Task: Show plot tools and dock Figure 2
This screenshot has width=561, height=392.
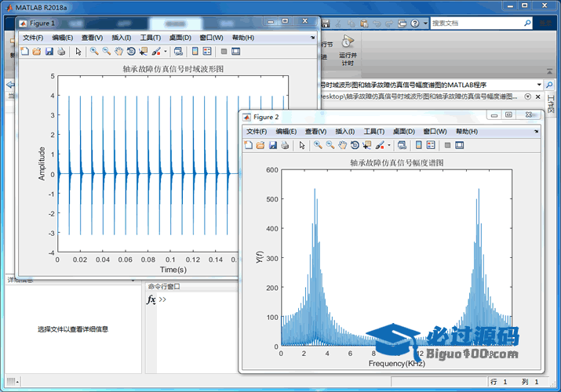Action: pos(459,145)
